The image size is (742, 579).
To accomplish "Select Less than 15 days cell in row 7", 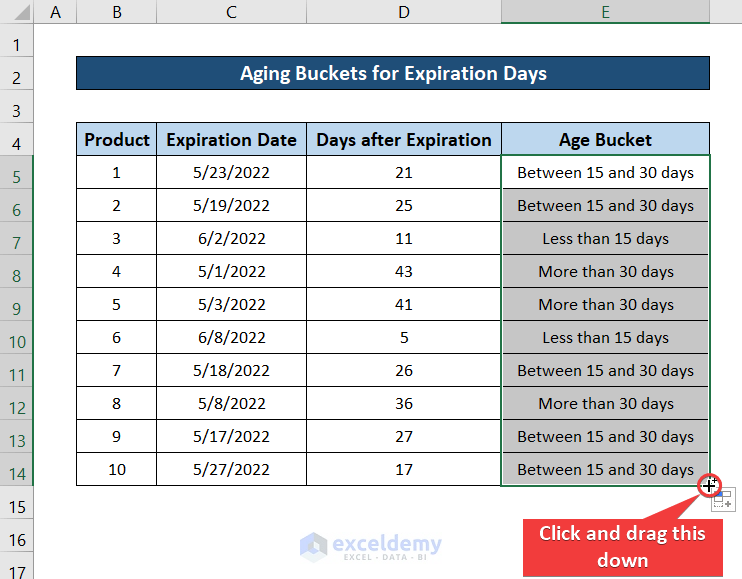I will tap(605, 239).
